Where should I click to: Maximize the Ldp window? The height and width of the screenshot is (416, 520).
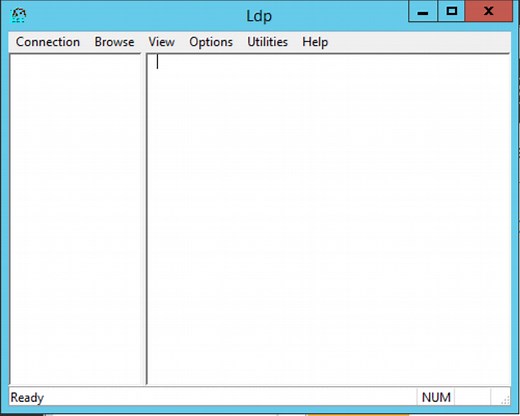(x=451, y=11)
